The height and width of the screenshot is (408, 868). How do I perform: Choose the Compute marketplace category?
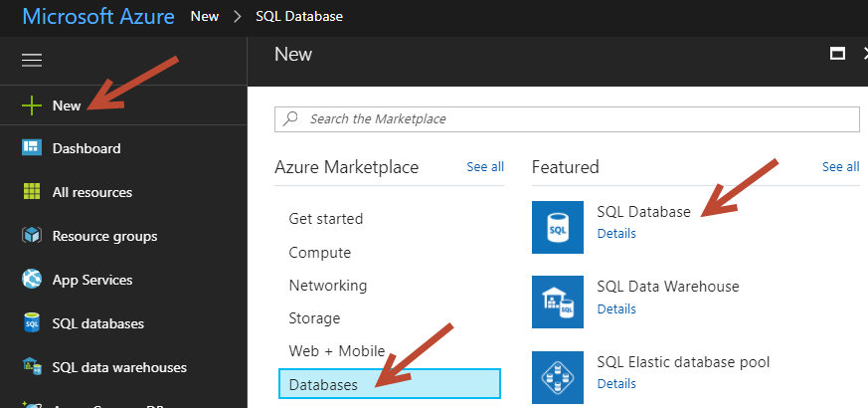[x=319, y=253]
